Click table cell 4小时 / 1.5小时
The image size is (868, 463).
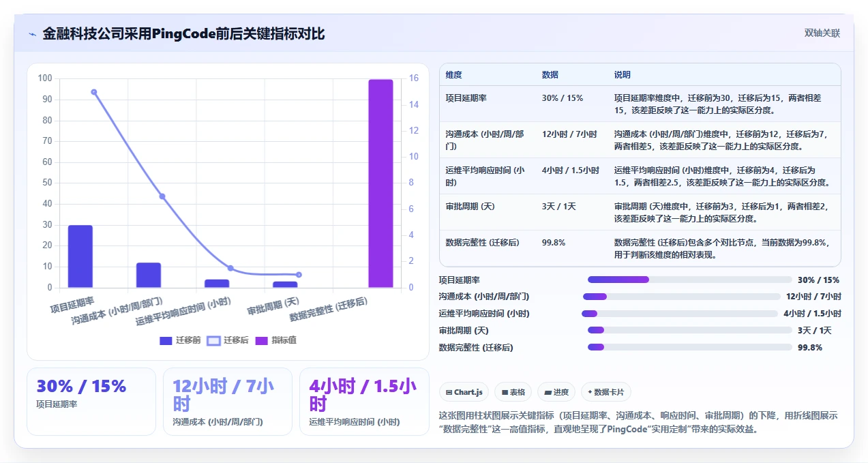(x=571, y=170)
